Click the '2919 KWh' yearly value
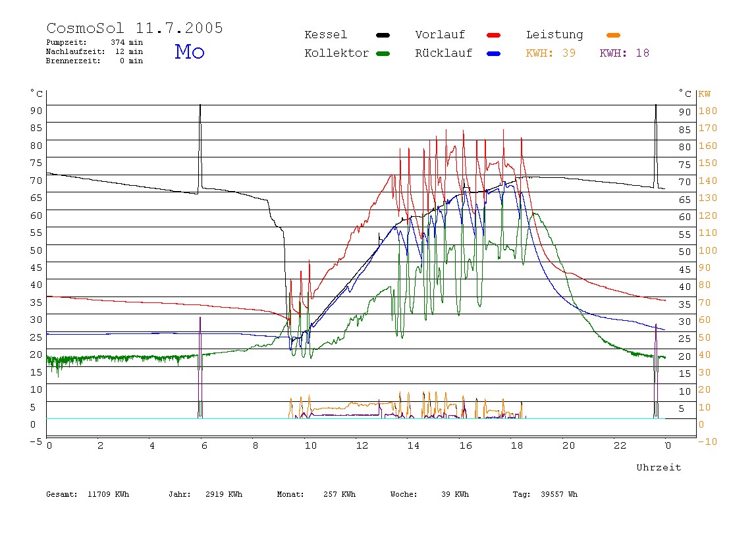Image resolution: width=756 pixels, height=535 pixels. pyautogui.click(x=224, y=494)
